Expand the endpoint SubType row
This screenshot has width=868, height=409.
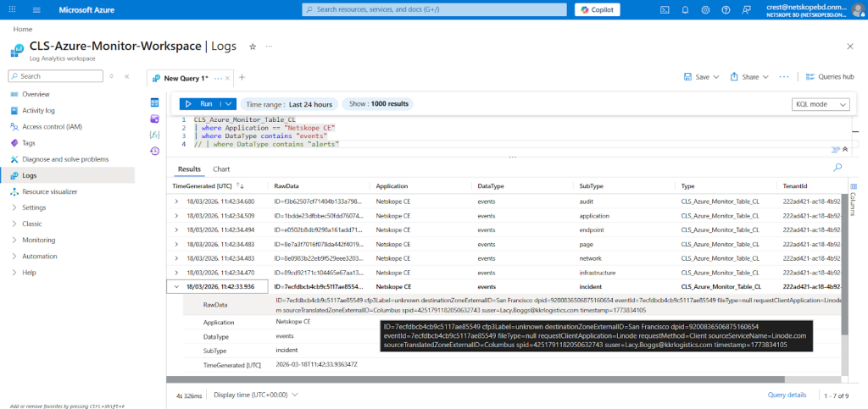coord(176,230)
